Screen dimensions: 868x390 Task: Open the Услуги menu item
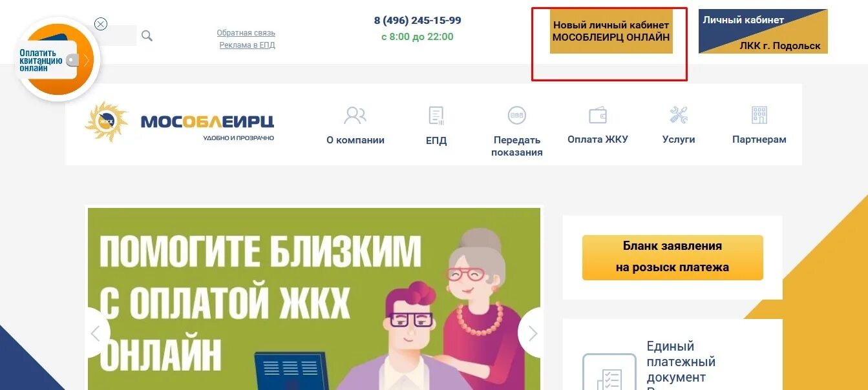point(679,139)
